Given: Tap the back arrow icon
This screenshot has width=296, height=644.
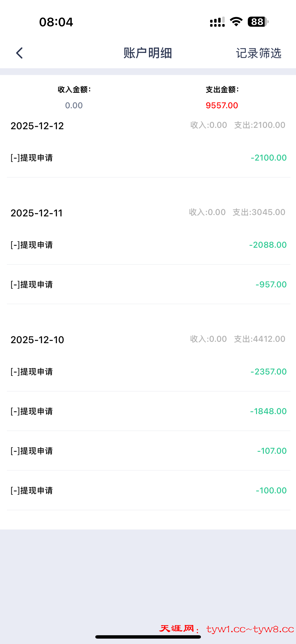Looking at the screenshot, I should [20, 53].
